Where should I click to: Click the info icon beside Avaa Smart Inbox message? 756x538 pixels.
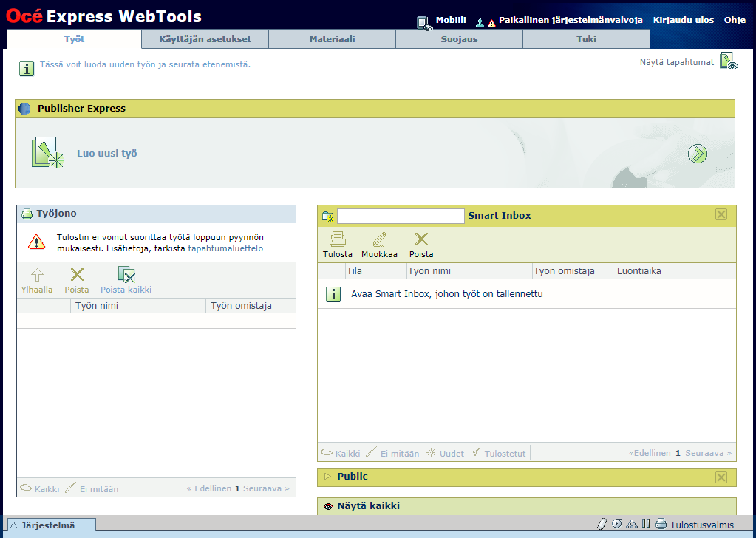tap(333, 294)
